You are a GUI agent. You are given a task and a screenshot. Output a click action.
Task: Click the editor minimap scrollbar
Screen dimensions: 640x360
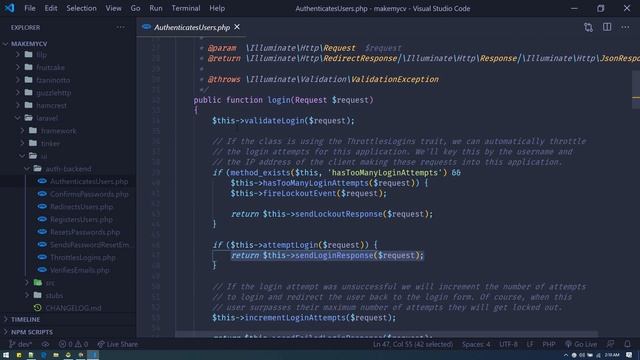636,89
